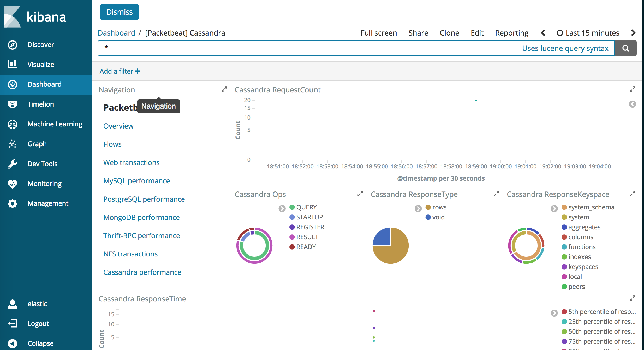Open Machine Learning brain icon

click(12, 124)
